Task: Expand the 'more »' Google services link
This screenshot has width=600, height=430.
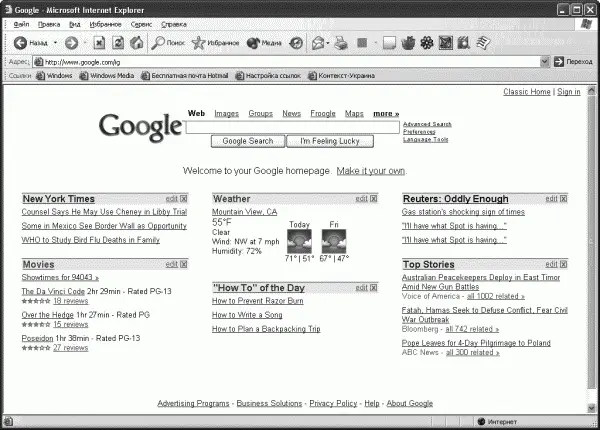Action: [x=386, y=114]
